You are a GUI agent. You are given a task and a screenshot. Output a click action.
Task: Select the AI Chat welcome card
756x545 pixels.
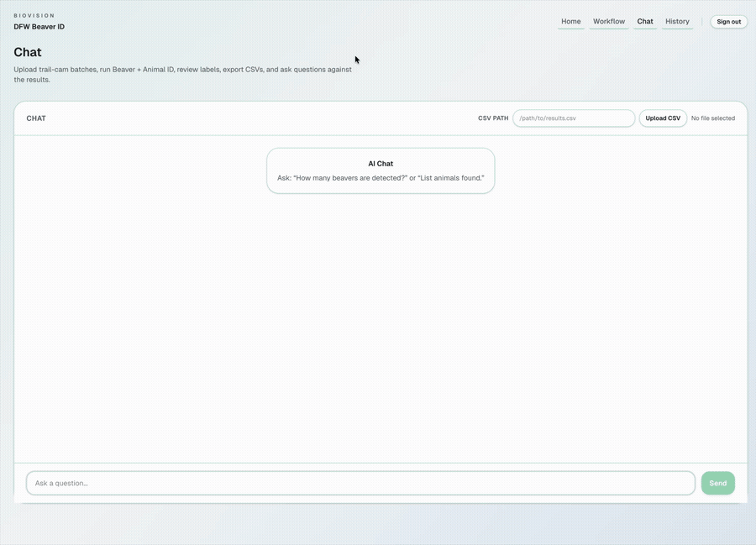pyautogui.click(x=381, y=170)
